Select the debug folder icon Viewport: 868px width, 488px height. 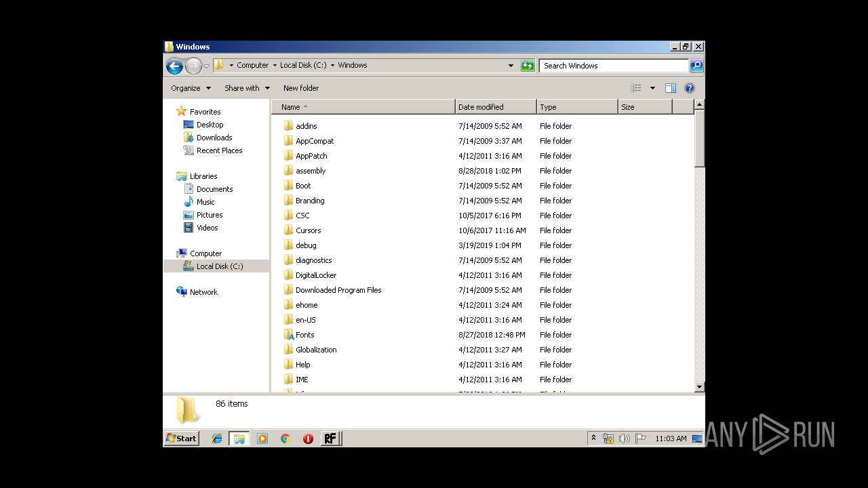pyautogui.click(x=288, y=245)
